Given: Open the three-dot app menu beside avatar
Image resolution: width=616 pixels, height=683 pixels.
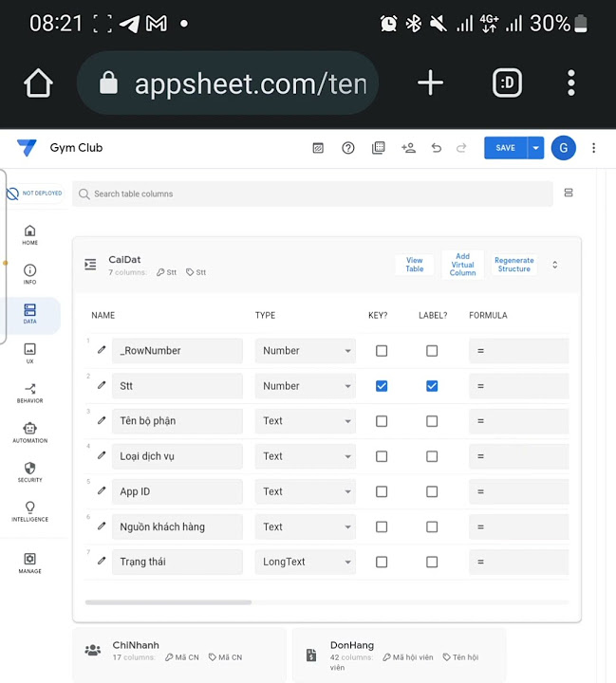Looking at the screenshot, I should 594,148.
